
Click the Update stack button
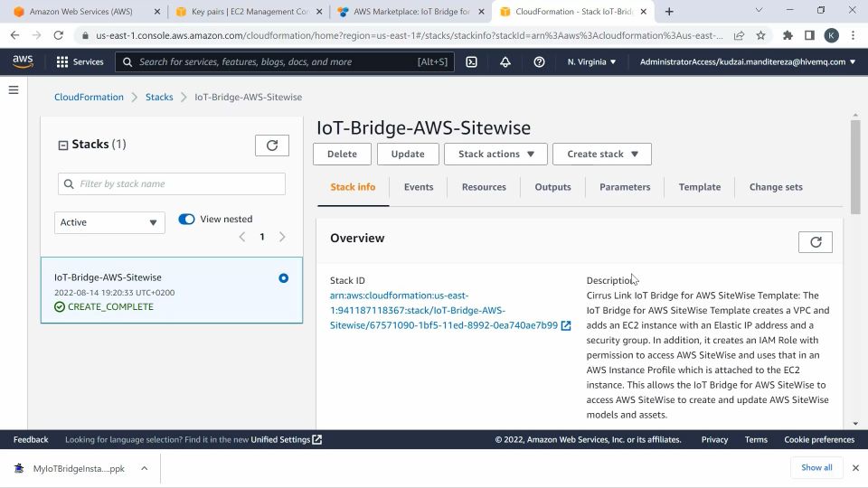pyautogui.click(x=408, y=154)
